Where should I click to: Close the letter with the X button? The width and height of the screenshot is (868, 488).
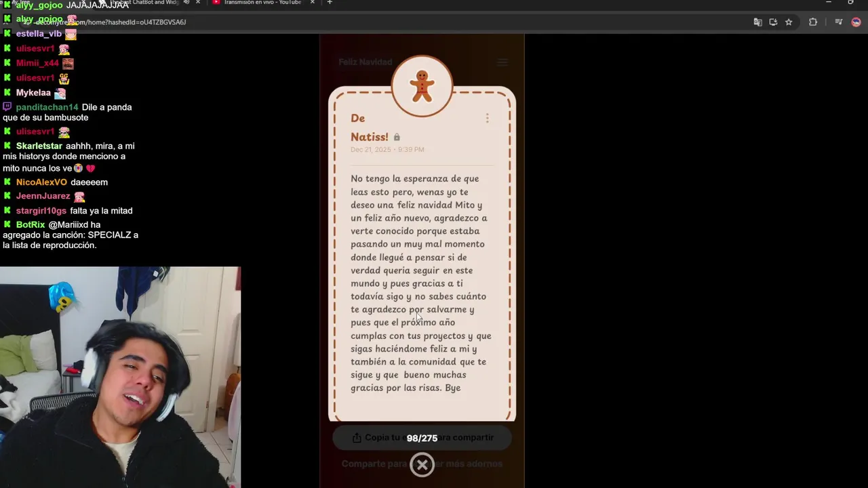tap(422, 465)
